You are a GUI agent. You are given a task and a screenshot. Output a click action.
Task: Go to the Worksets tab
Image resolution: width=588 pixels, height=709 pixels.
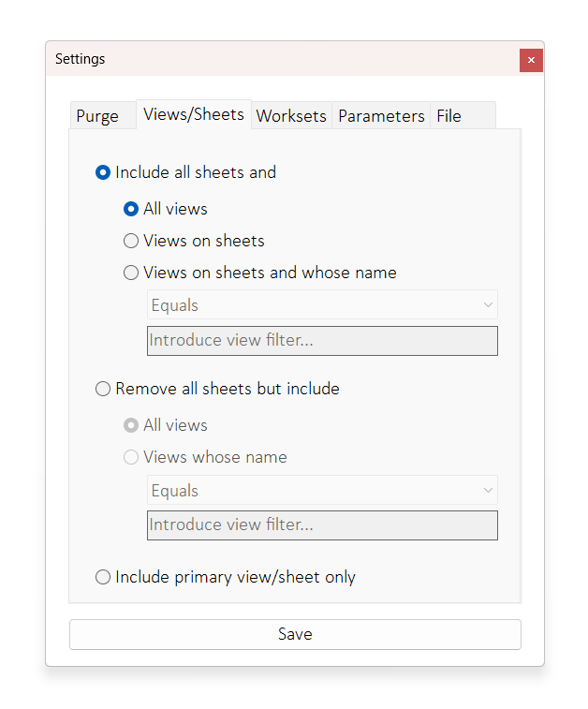[x=291, y=116]
